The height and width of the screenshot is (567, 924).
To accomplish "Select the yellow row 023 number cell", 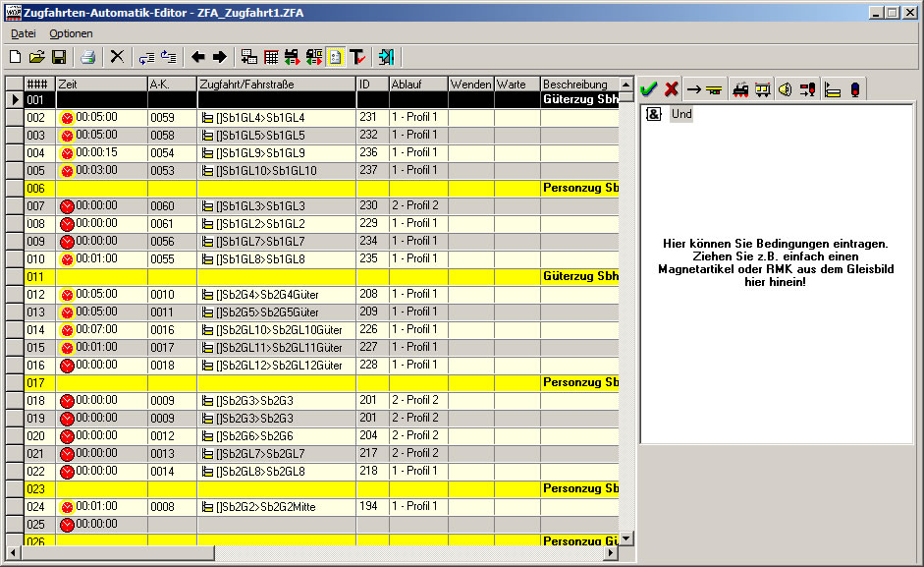I will coord(39,489).
